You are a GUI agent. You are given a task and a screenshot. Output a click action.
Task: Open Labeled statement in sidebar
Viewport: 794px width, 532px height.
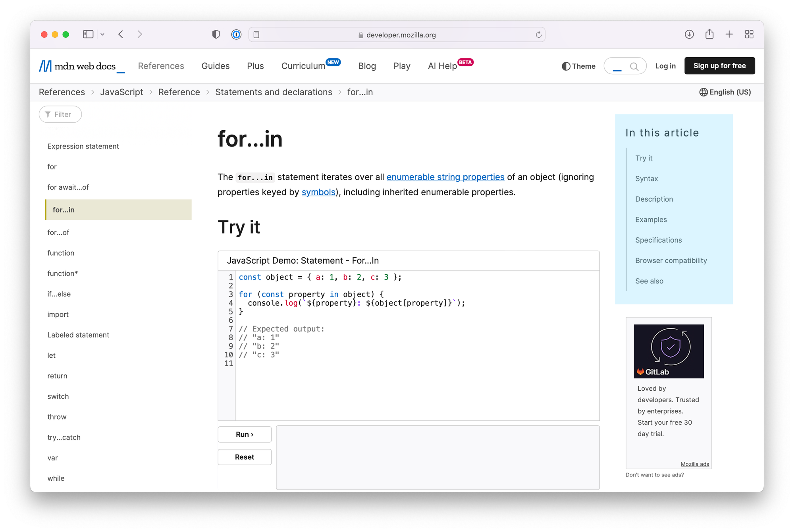pos(78,335)
